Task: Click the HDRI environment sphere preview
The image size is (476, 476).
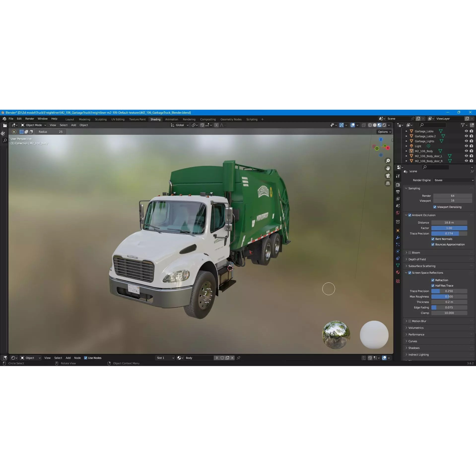Action: point(336,335)
